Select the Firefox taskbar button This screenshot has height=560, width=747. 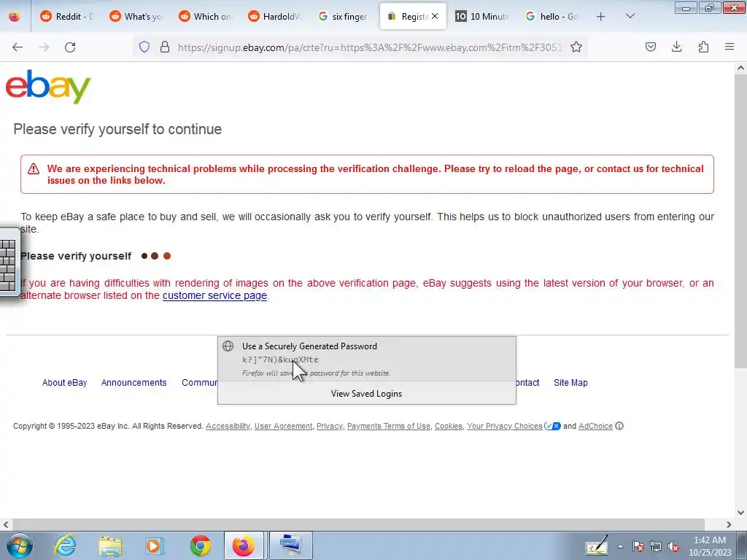244,545
